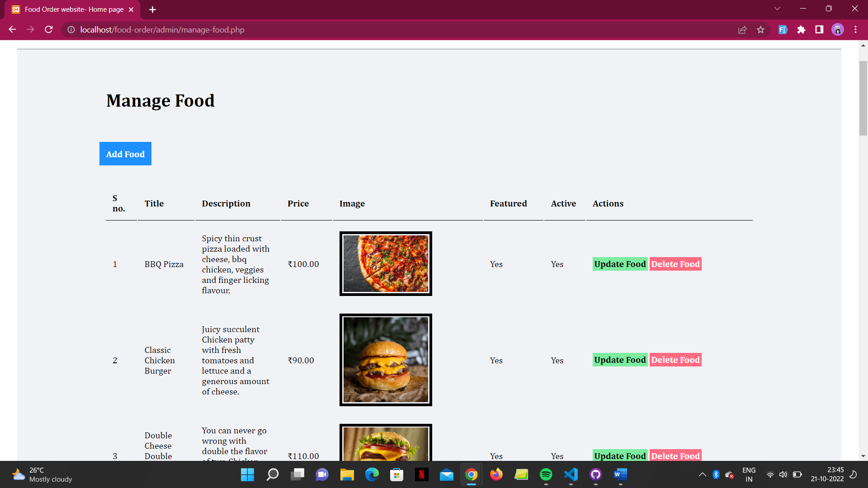Update Food for BBQ Pizza
The image size is (868, 488).
click(x=619, y=264)
